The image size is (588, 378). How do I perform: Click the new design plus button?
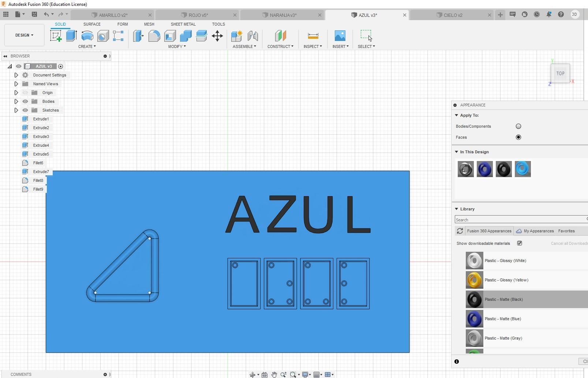pos(500,15)
